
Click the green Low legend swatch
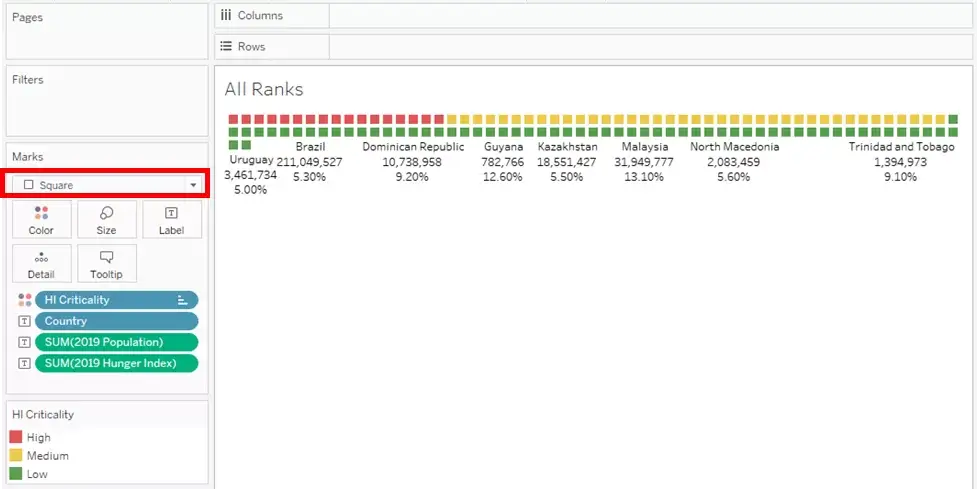tap(16, 474)
